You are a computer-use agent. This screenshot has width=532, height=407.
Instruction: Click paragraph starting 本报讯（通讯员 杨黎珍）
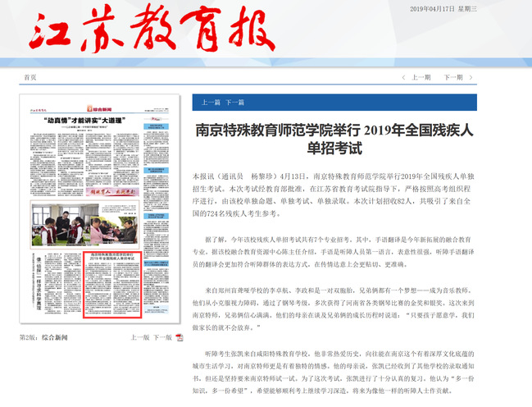coord(334,194)
